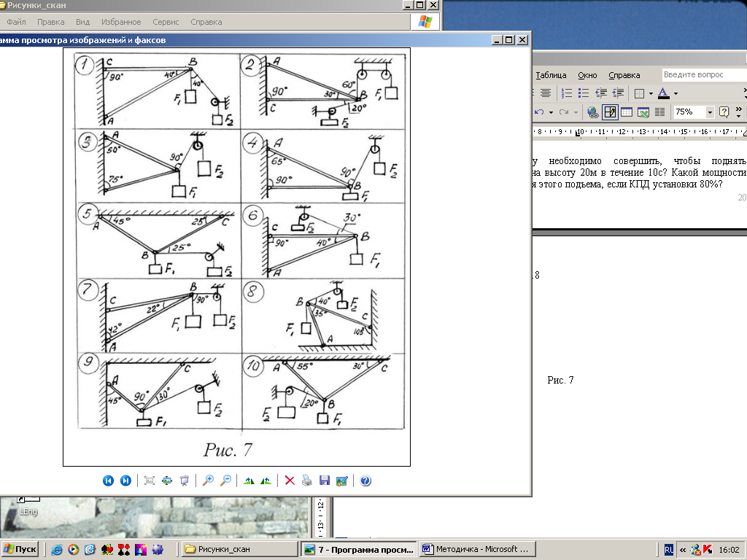
Task: Click Word Office Assistant help icon
Action: [x=724, y=112]
